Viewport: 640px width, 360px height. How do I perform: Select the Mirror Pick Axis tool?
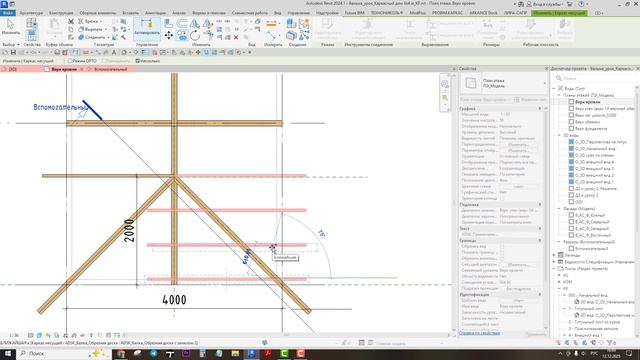[x=195, y=23]
